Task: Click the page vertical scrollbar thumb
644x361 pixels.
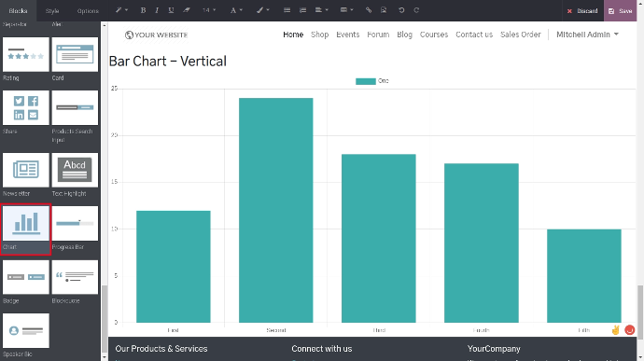Action: pos(640,312)
